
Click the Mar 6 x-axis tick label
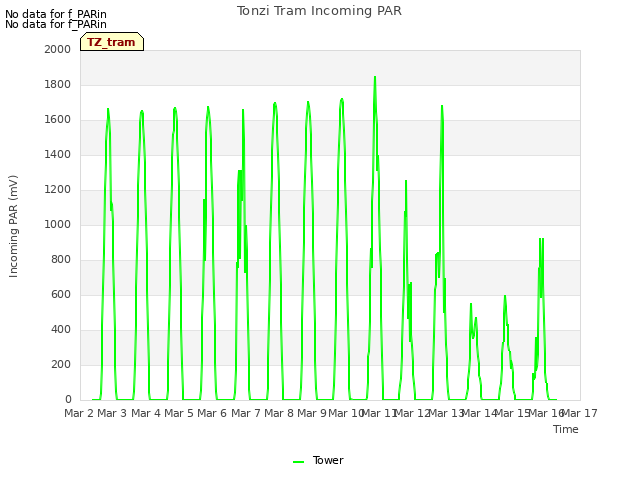pos(212,413)
